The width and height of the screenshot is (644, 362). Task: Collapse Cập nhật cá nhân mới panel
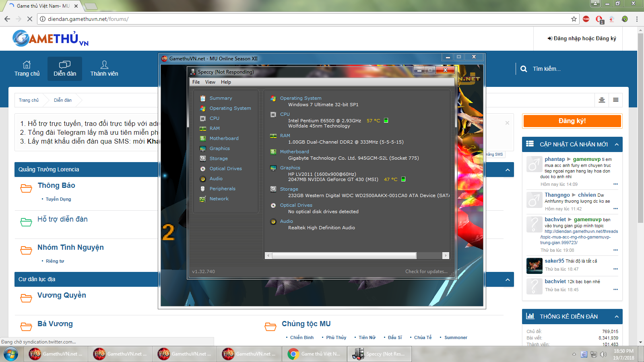(616, 144)
